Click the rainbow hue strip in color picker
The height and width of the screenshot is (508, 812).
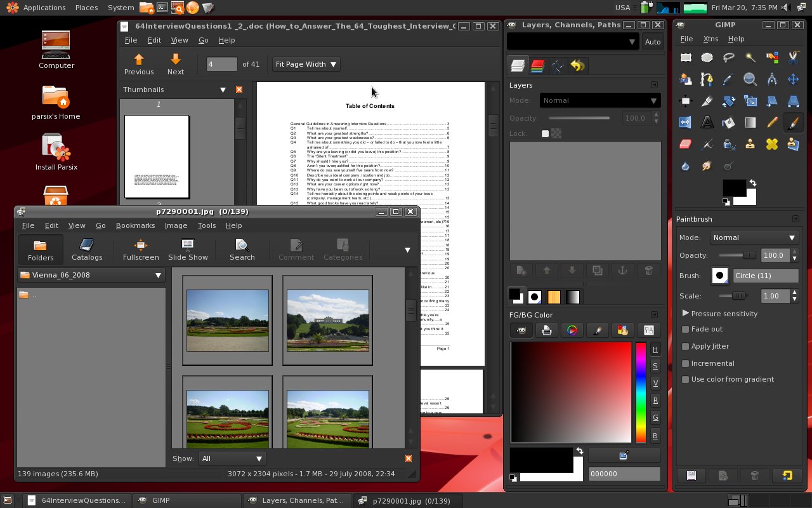pos(641,392)
